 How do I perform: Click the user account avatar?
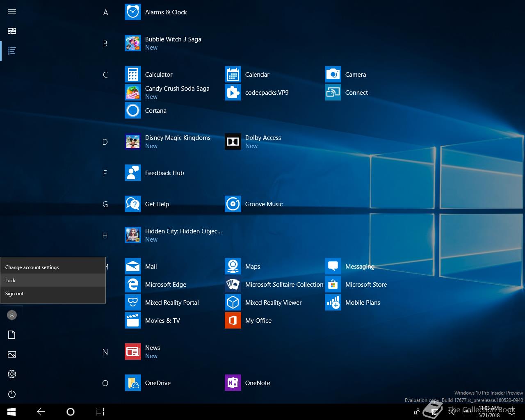pos(12,315)
